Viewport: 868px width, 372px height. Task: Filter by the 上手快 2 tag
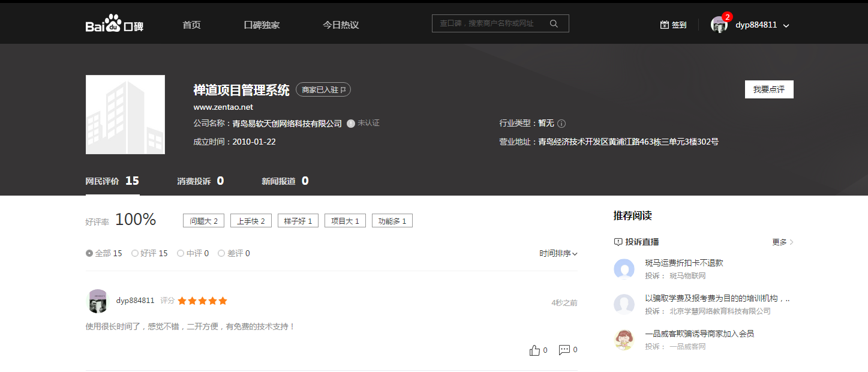click(x=251, y=221)
